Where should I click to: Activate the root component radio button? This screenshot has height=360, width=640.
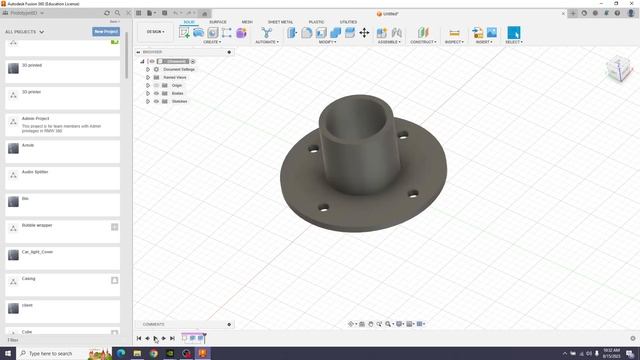click(x=193, y=62)
